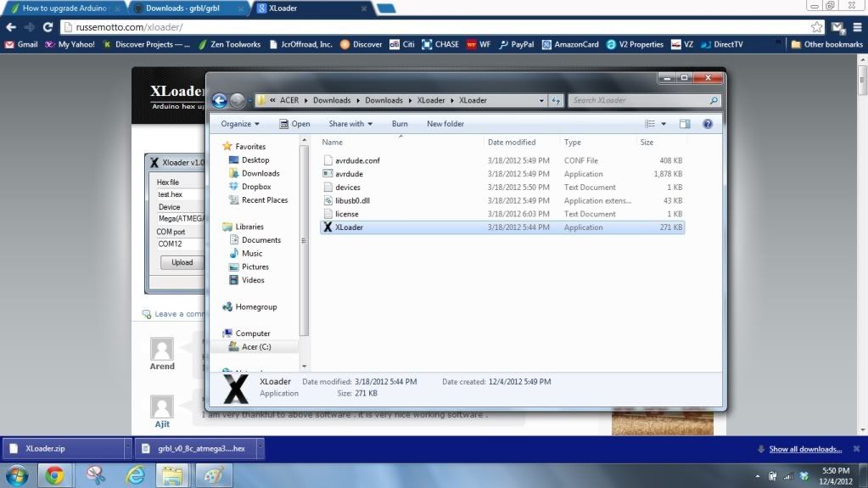Expand the address path history dropdown
This screenshot has height=488, width=868.
(541, 100)
